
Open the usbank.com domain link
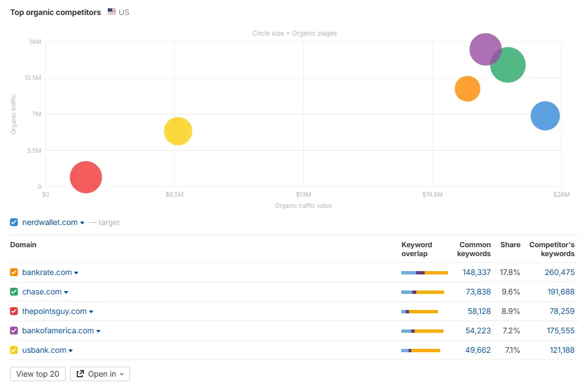pos(44,350)
